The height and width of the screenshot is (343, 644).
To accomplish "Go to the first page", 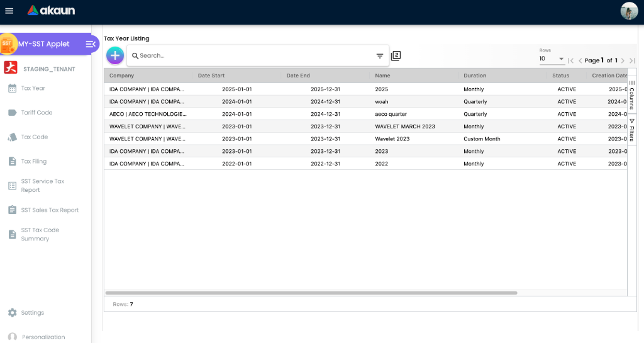I will click(x=571, y=60).
